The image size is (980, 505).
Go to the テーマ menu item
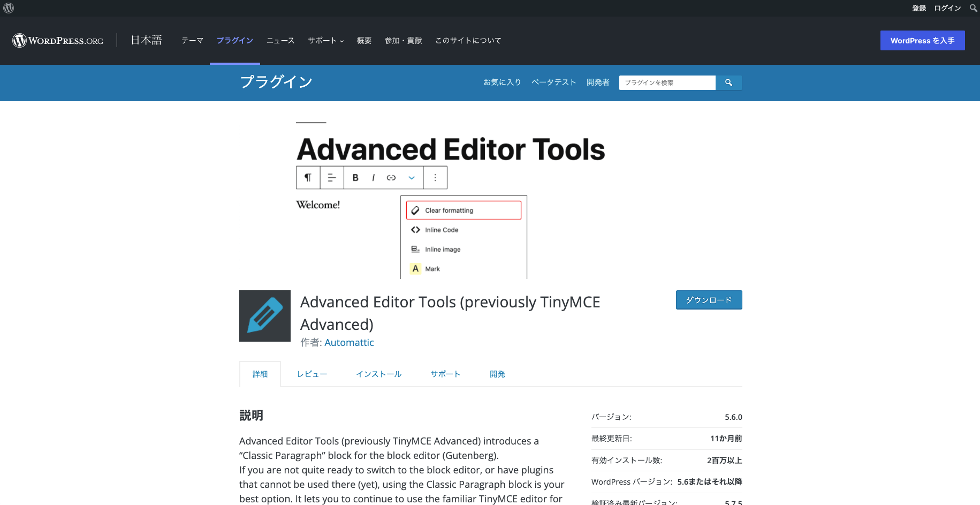click(x=192, y=41)
